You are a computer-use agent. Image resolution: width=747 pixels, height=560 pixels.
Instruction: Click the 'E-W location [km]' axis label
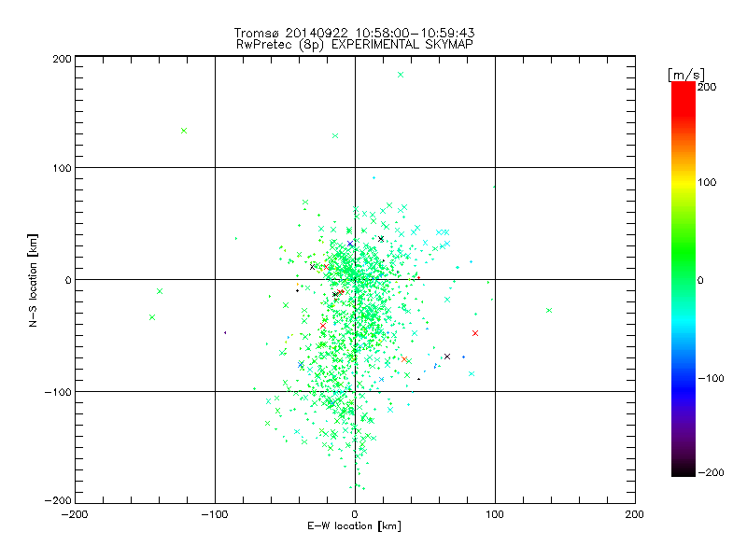pos(354,525)
